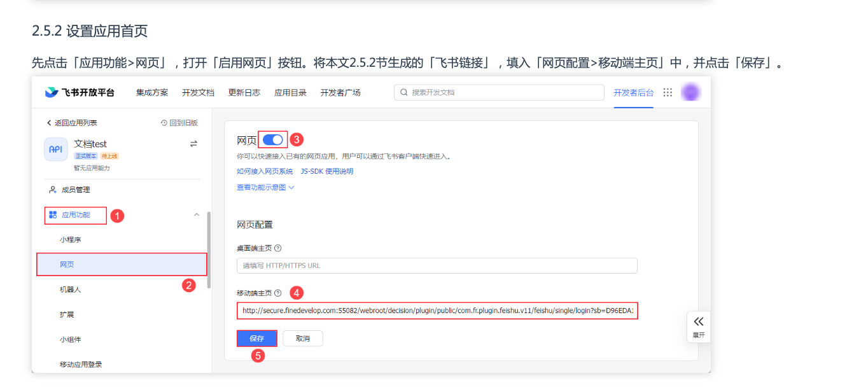Click help icon beside 桌面端主页
Screen dimensions: 868x392
tap(277, 248)
